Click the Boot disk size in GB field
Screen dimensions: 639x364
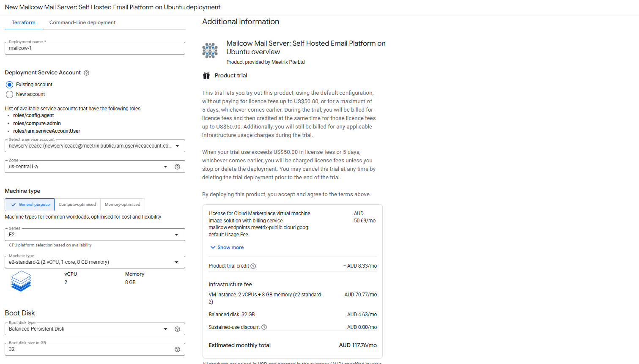95,349
